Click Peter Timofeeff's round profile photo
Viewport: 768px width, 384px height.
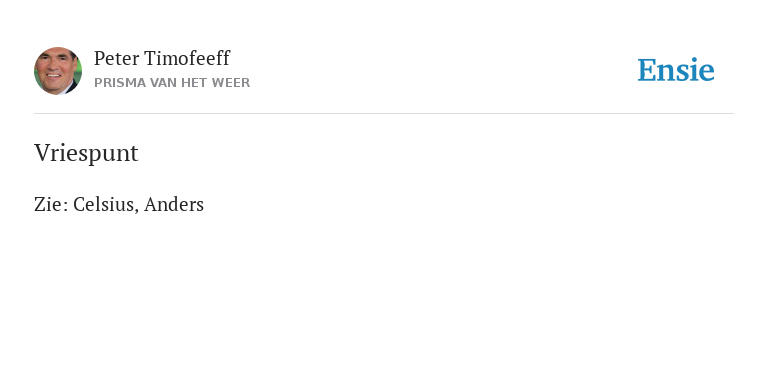pos(58,71)
